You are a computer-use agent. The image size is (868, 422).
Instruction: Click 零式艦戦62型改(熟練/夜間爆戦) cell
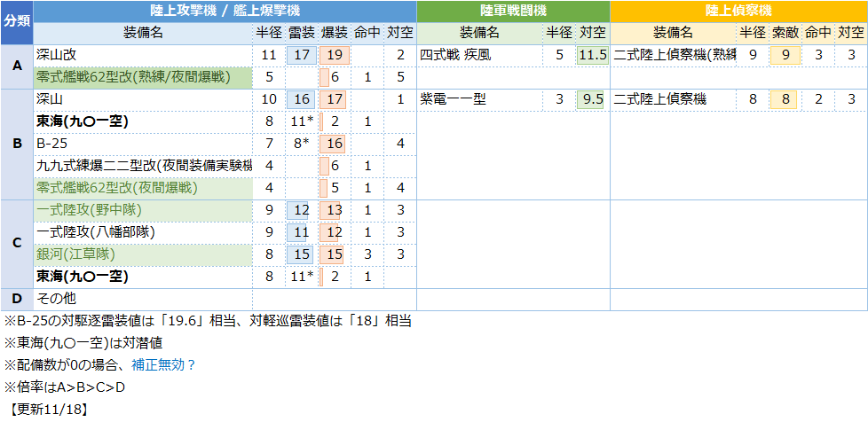[143, 77]
